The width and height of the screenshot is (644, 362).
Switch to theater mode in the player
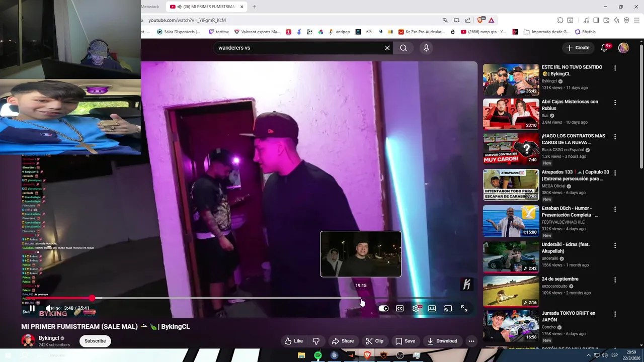click(432, 309)
